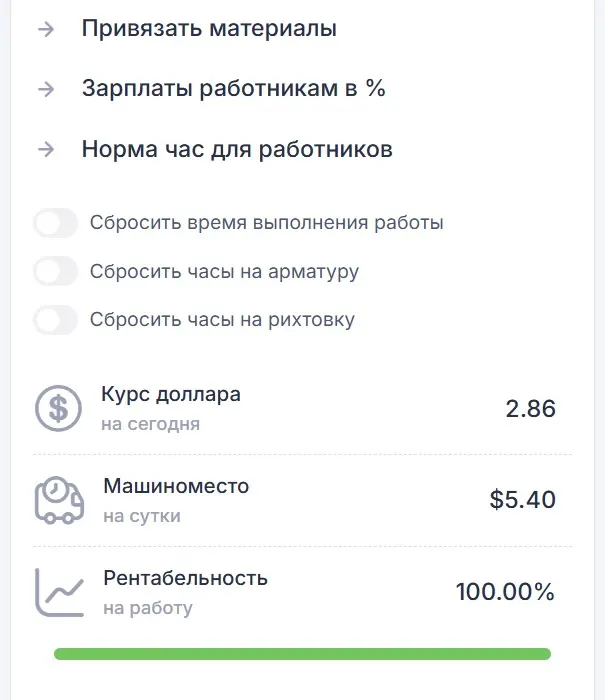Select the Курс доллара label

click(171, 394)
